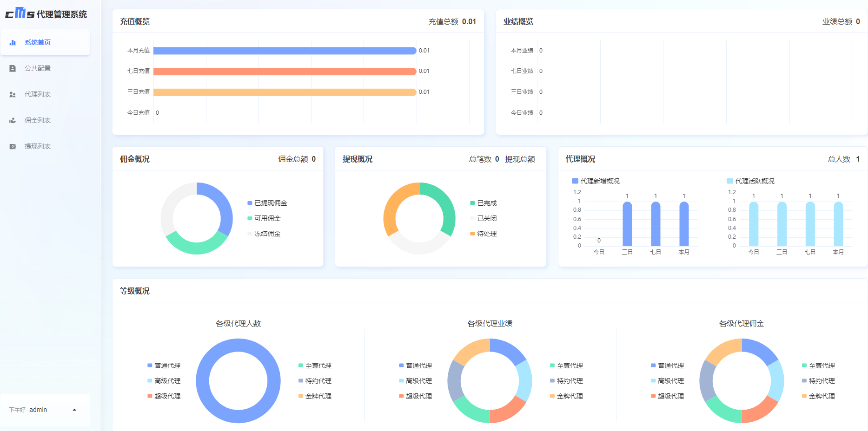This screenshot has height=431, width=868.
Task: Expand the admin user dropdown arrow
Action: point(74,410)
